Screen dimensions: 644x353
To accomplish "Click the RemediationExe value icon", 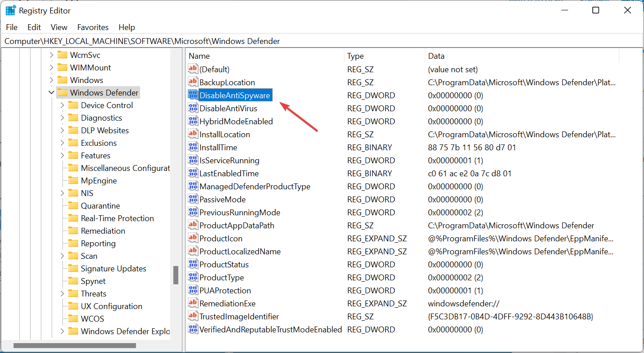I will (193, 303).
